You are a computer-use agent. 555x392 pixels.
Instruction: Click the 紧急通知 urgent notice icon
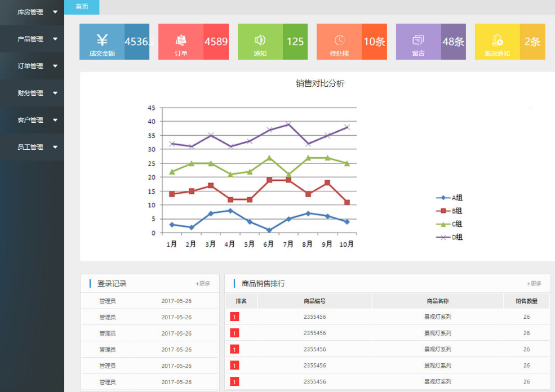(497, 40)
